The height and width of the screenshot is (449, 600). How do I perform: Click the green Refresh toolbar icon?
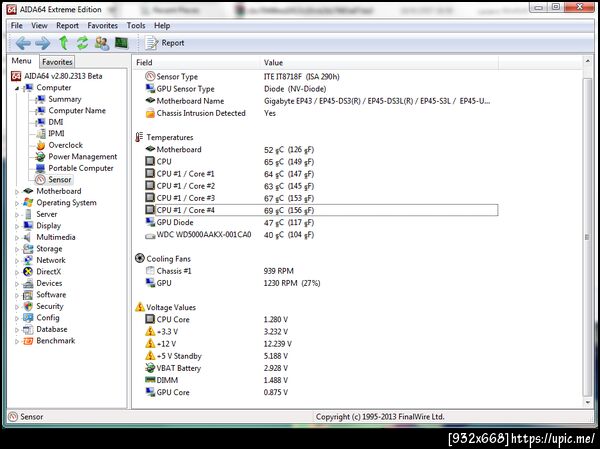[x=82, y=43]
